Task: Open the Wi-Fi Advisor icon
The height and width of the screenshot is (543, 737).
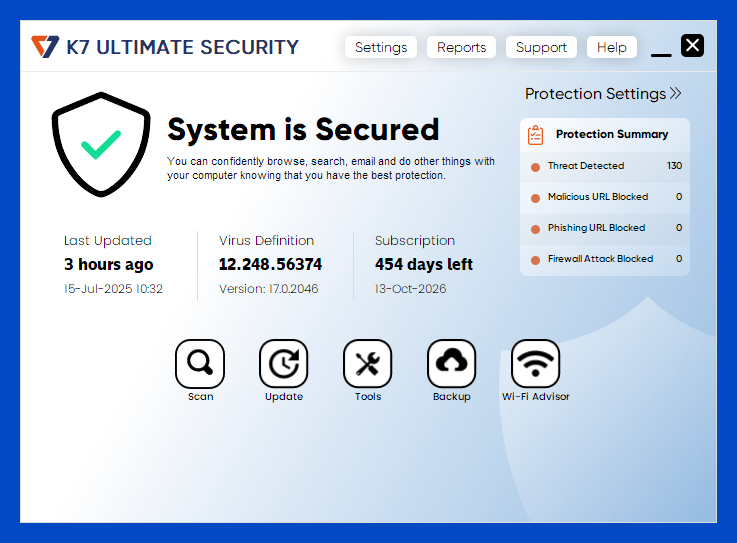Action: click(x=535, y=363)
